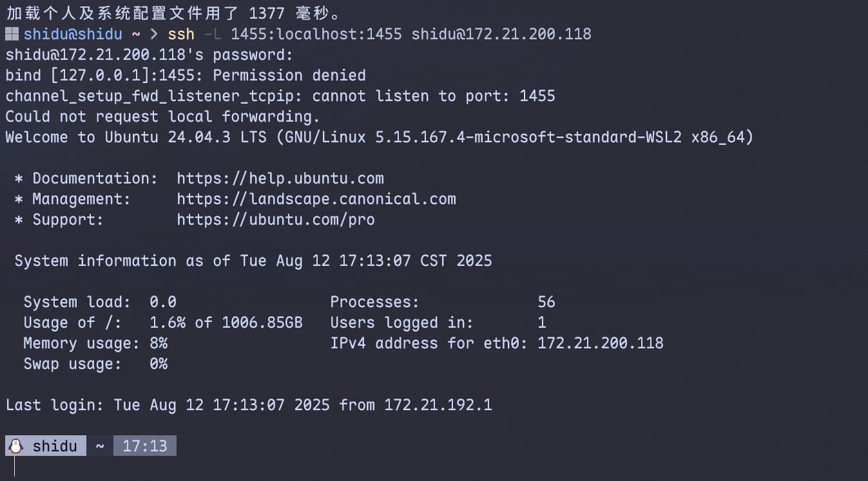Screen dimensions: 868x481
Task: Click the prompt arrow chevron after tilde
Action: point(153,34)
